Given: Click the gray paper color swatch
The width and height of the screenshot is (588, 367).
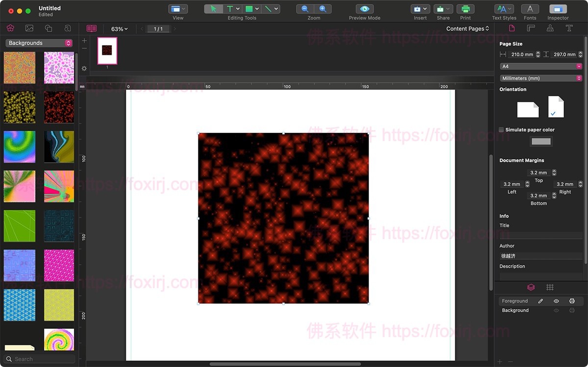Looking at the screenshot, I should 541,142.
